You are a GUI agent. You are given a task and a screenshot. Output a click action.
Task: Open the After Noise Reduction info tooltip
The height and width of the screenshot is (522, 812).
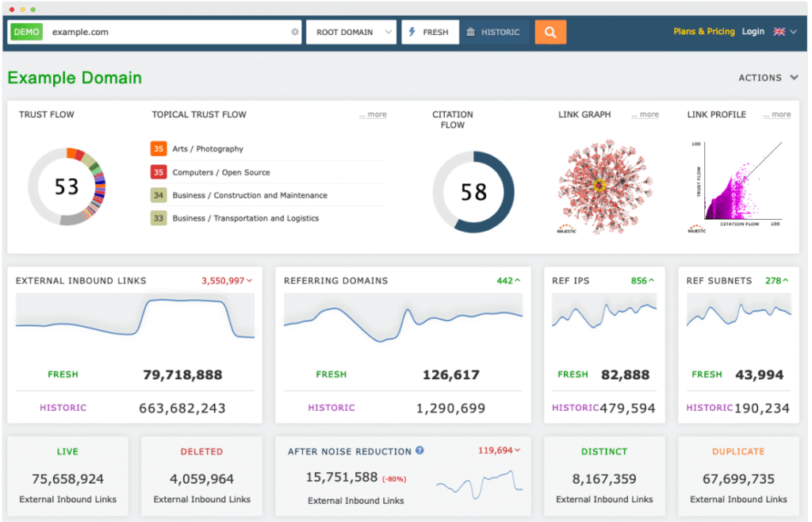coord(419,451)
